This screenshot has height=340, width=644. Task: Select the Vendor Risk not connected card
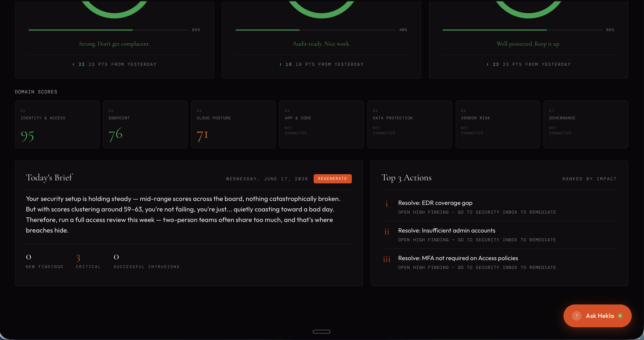click(x=498, y=124)
